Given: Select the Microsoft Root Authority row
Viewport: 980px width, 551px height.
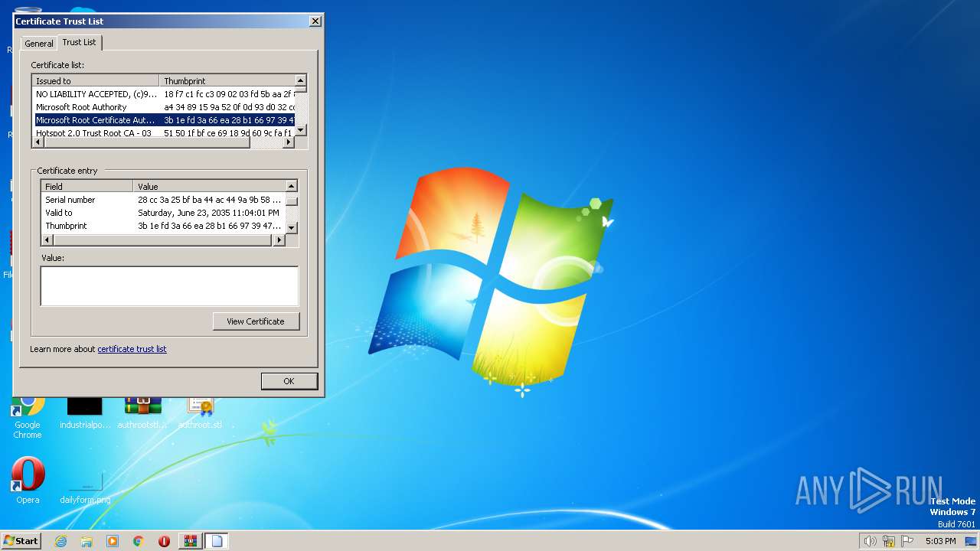Looking at the screenshot, I should point(163,107).
